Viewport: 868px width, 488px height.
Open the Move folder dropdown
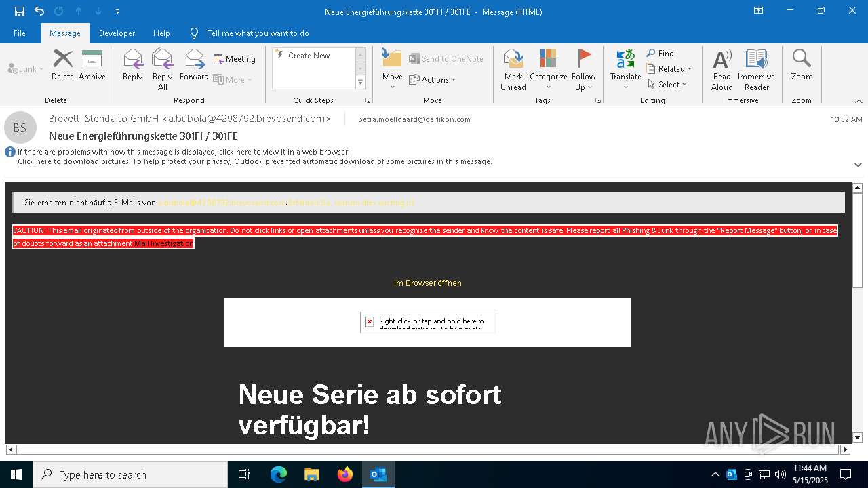tap(393, 70)
